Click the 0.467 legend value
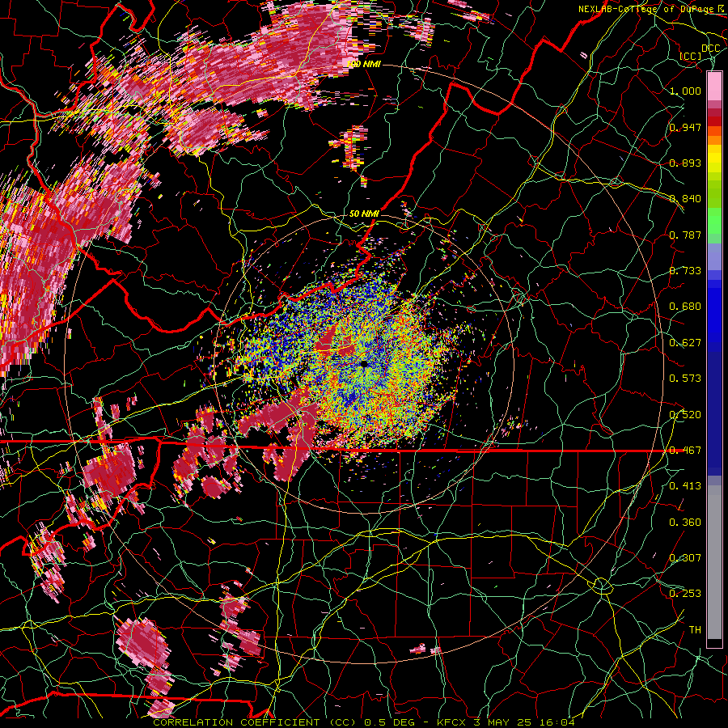The width and height of the screenshot is (728, 728). pyautogui.click(x=685, y=450)
